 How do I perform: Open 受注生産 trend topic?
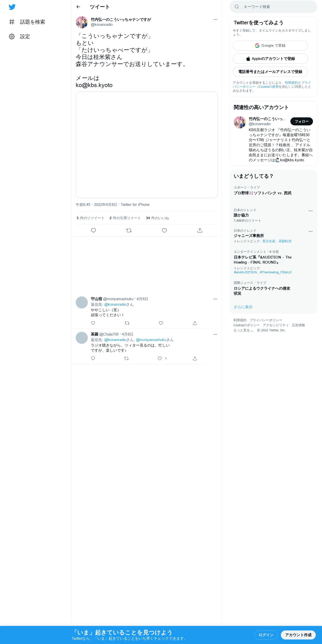[269, 241]
